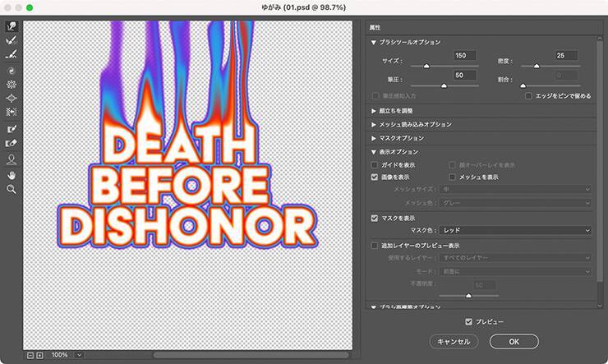Viewport: 608px width, 364px height.
Task: Click the OK button
Action: pos(514,342)
